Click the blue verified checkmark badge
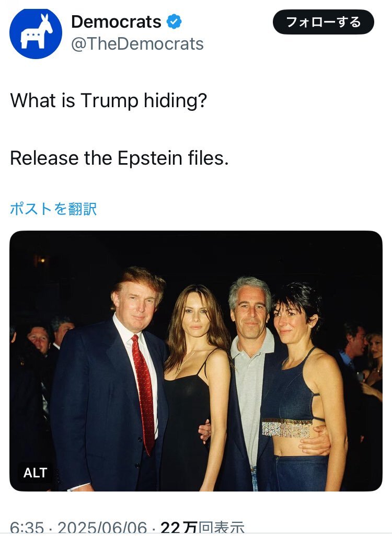 (174, 21)
